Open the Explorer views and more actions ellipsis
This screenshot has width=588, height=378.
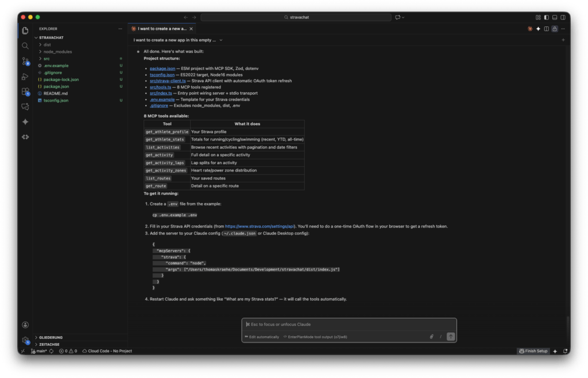coord(120,29)
